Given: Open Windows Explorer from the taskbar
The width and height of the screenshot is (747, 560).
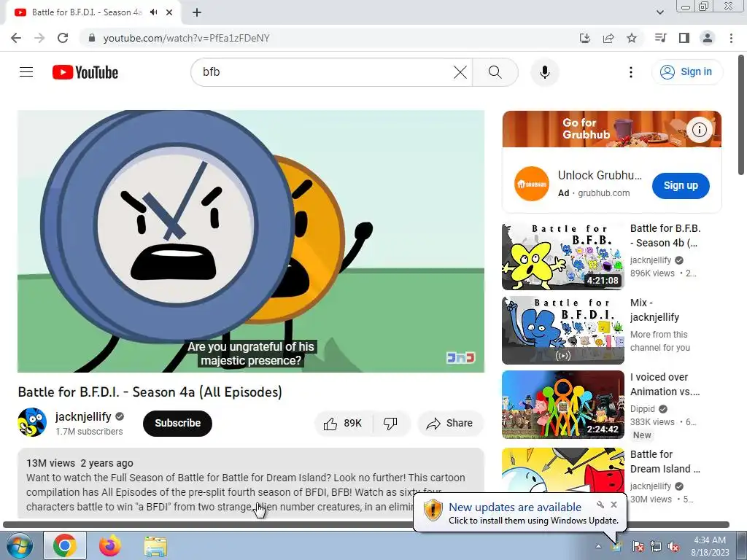Looking at the screenshot, I should pos(155,545).
